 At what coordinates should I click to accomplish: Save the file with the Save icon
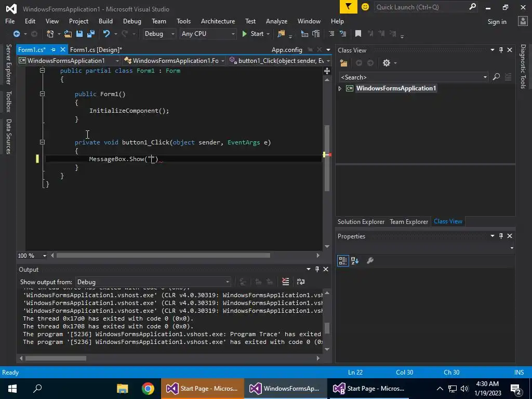pyautogui.click(x=79, y=34)
